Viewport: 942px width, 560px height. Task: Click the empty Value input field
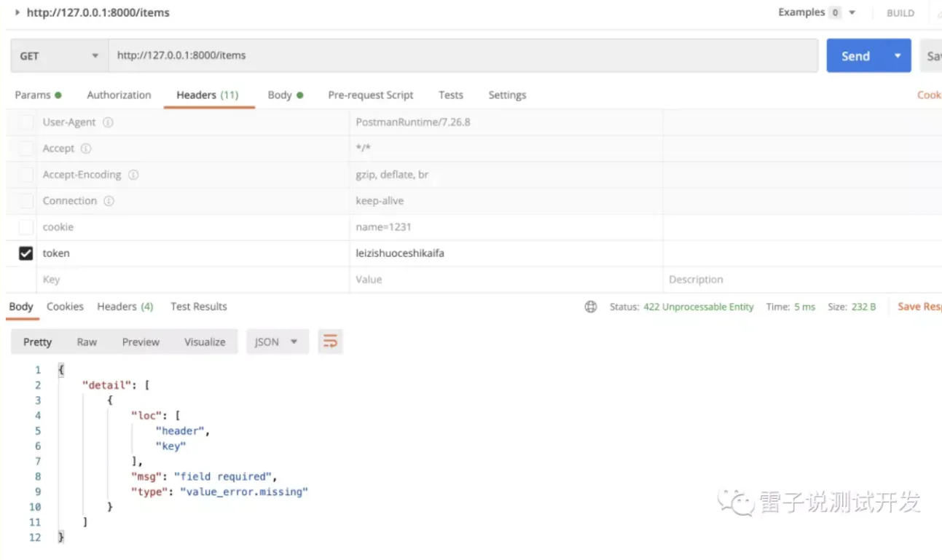506,280
